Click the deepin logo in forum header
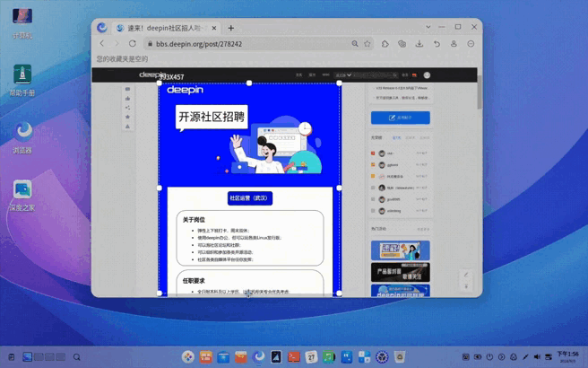Screen dimensions: 588x368 [152, 74]
